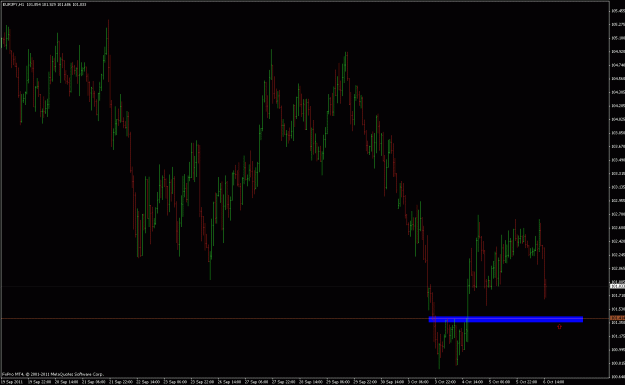Viewport: 625px width, 385px height.
Task: Click the EURJPY H1 chart header text
Action: tap(44, 4)
